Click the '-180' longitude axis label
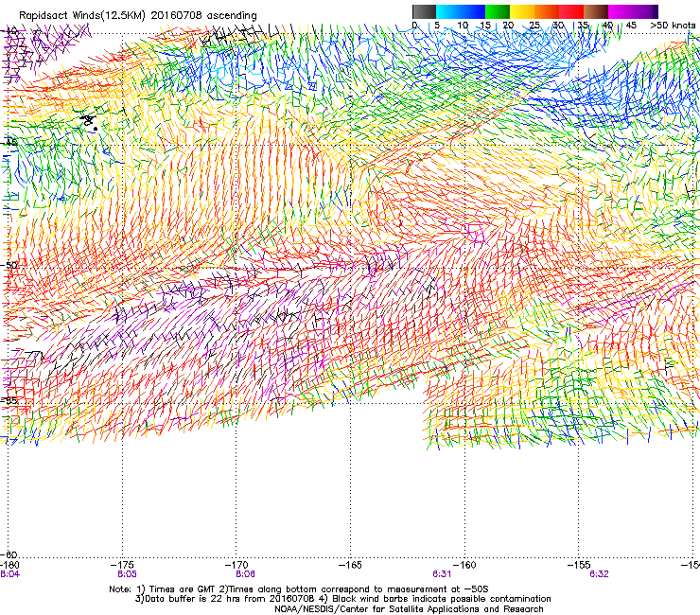 point(9,566)
